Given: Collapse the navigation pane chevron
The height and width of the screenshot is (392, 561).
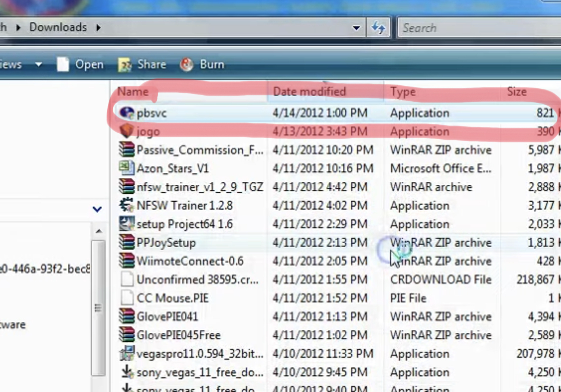Looking at the screenshot, I should (x=97, y=209).
